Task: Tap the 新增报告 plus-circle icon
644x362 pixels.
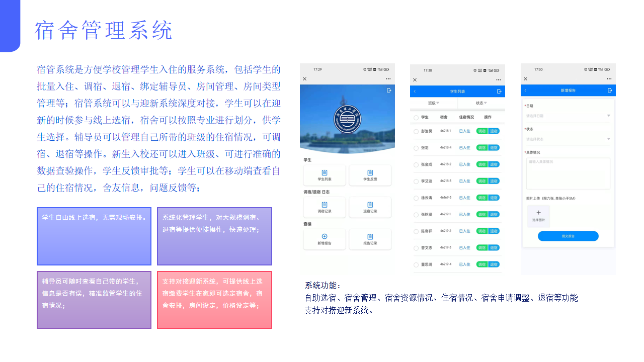Action: [325, 236]
